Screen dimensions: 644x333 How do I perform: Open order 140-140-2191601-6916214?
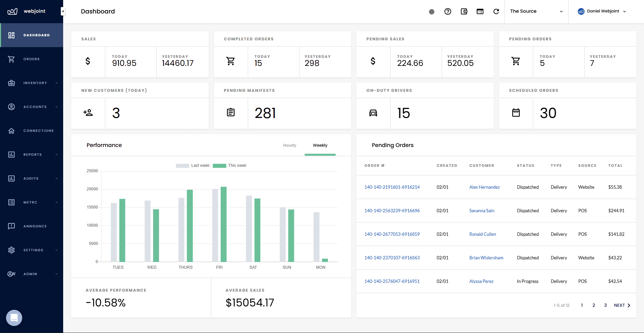coord(392,187)
